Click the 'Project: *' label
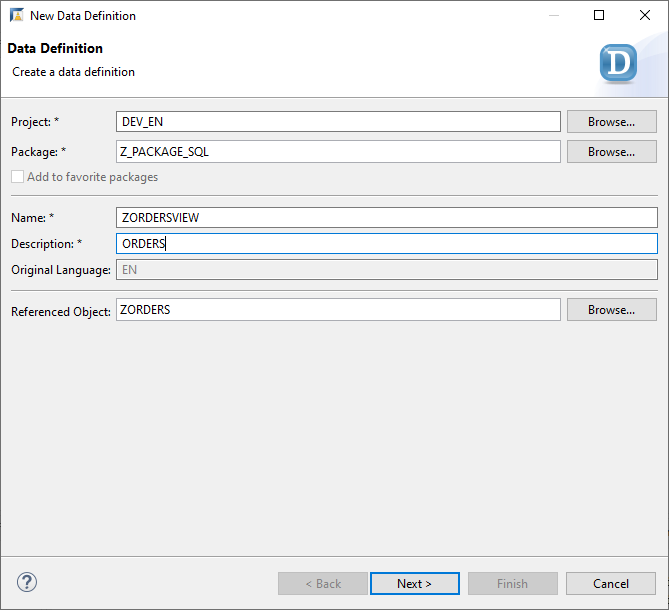This screenshot has width=669, height=610. tap(35, 122)
